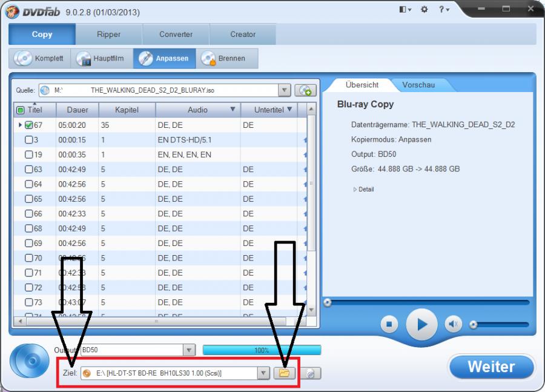
Task: Check the title 63 checkbox
Action: (29, 170)
